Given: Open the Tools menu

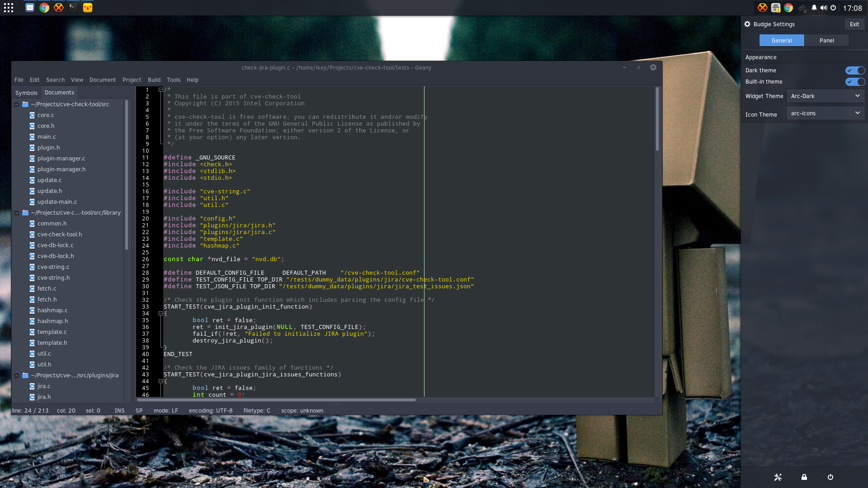Looking at the screenshot, I should click(x=174, y=80).
